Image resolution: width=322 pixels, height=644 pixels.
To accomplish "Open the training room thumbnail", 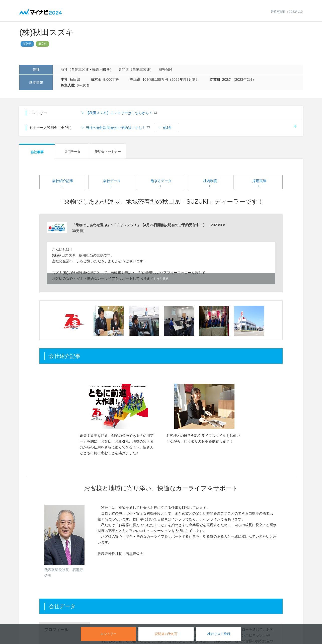I will pos(179,321).
